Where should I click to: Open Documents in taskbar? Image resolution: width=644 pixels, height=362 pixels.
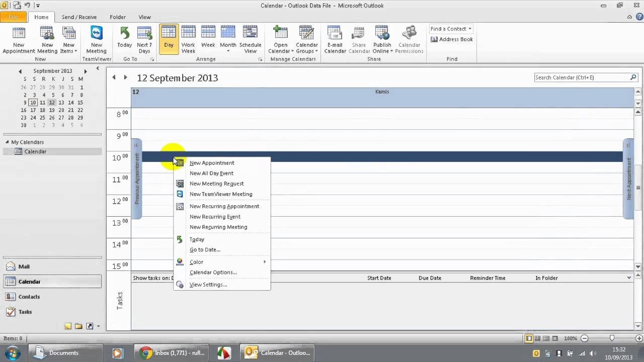(66, 353)
